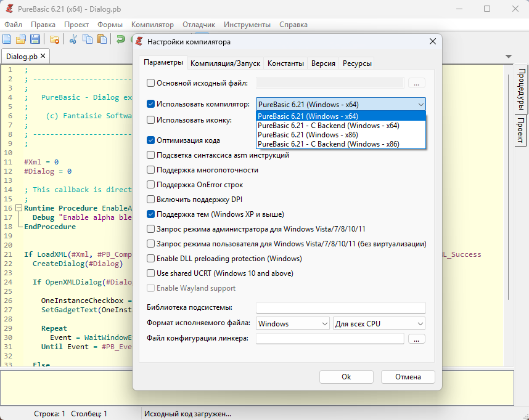The image size is (529, 420).
Task: Click the Cut scissors icon
Action: 73,39
